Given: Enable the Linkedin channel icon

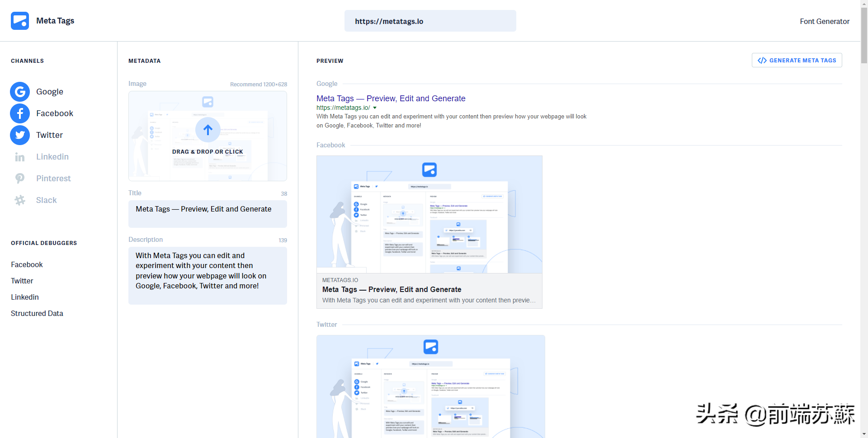Looking at the screenshot, I should pyautogui.click(x=20, y=157).
